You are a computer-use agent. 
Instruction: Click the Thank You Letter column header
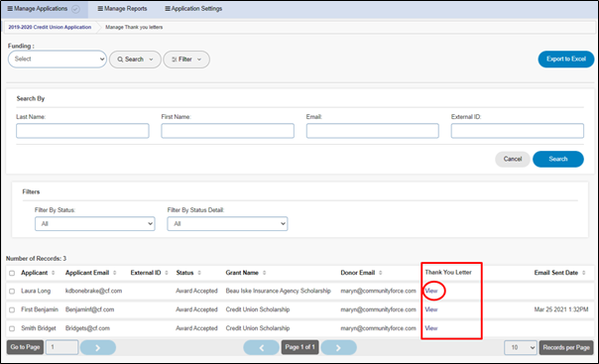coord(448,273)
